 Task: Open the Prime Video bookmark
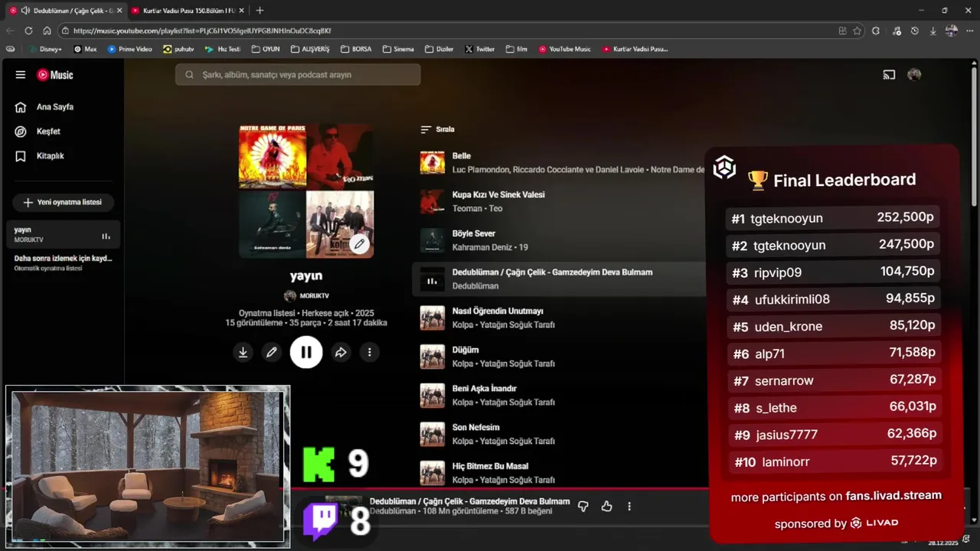click(129, 49)
